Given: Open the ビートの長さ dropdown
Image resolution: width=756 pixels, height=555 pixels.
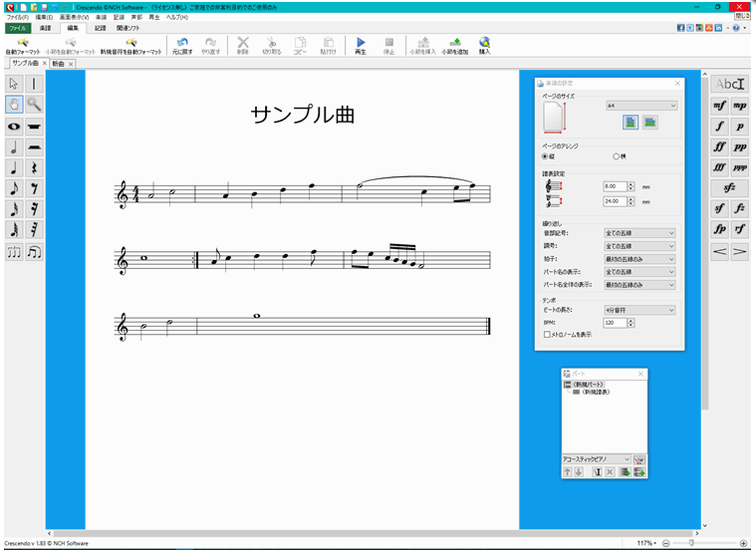Looking at the screenshot, I should click(639, 310).
